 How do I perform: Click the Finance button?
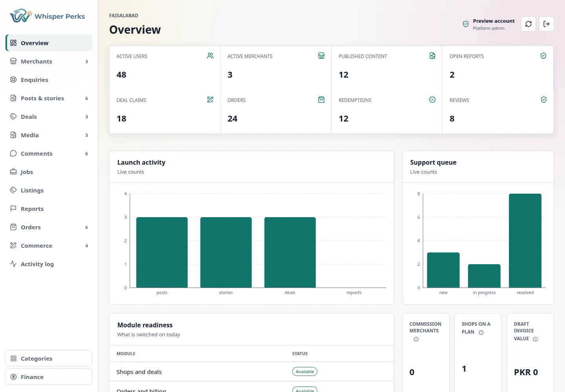tap(49, 377)
